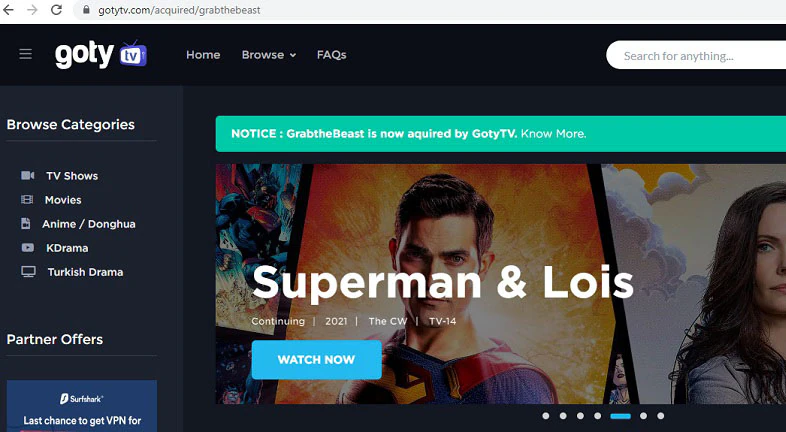This screenshot has width=786, height=432.
Task: Click the Superman & Lois banner image
Action: coord(501,284)
